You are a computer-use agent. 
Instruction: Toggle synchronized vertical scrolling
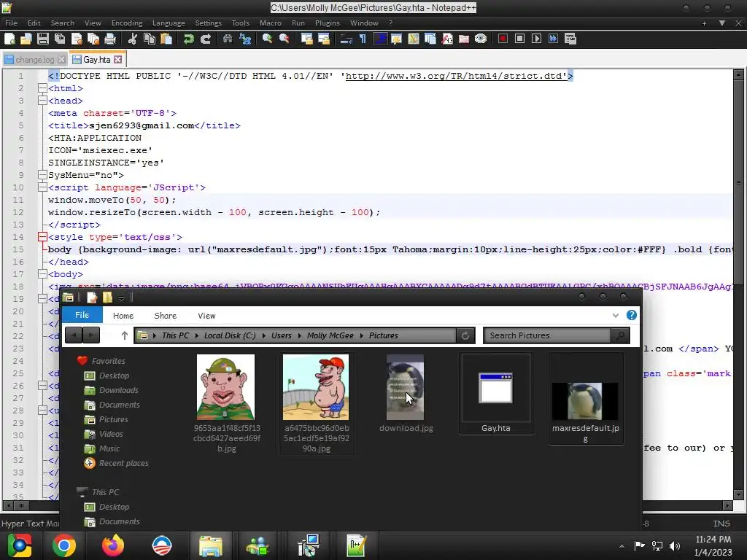click(x=307, y=39)
